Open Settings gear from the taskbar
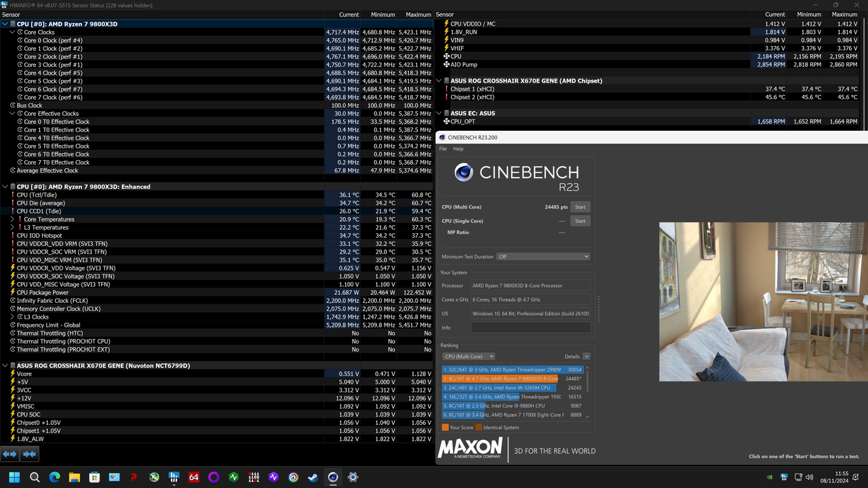Screen dimensions: 868x488 tap(353, 477)
